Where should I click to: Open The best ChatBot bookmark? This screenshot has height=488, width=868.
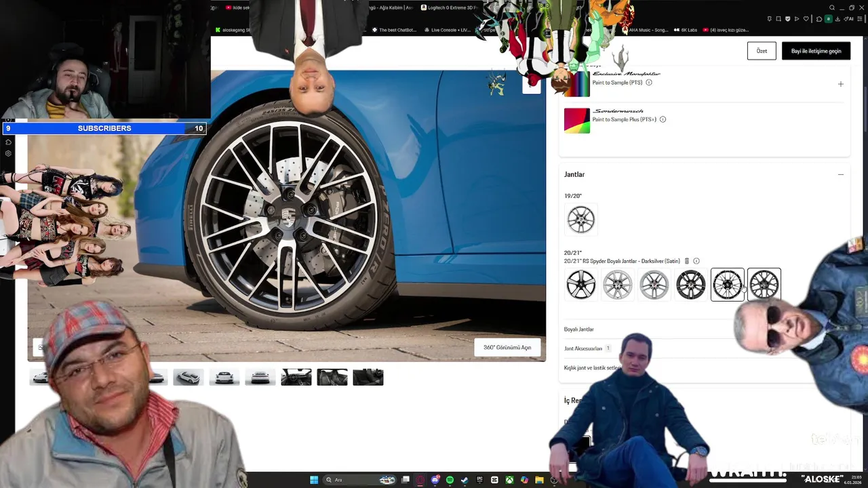pos(394,30)
